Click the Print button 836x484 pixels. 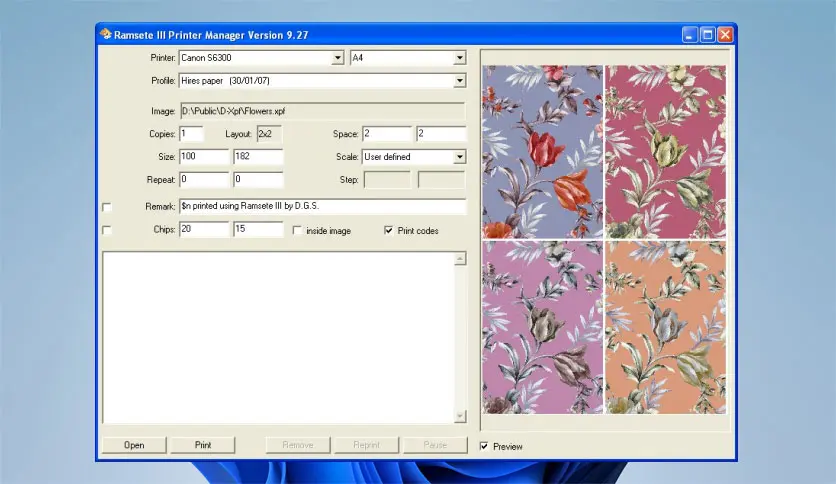(203, 445)
